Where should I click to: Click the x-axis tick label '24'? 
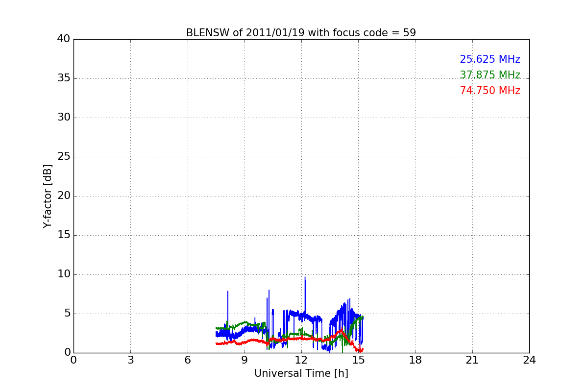coord(529,361)
